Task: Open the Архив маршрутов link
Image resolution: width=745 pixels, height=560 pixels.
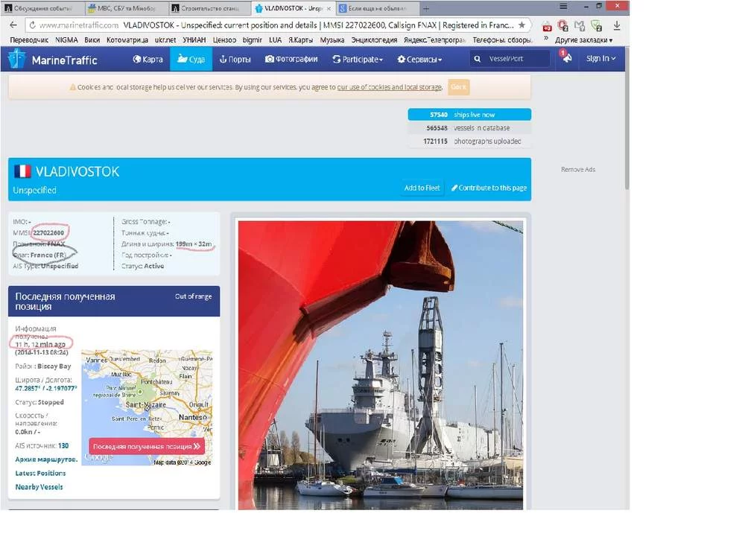Action: pos(46,459)
